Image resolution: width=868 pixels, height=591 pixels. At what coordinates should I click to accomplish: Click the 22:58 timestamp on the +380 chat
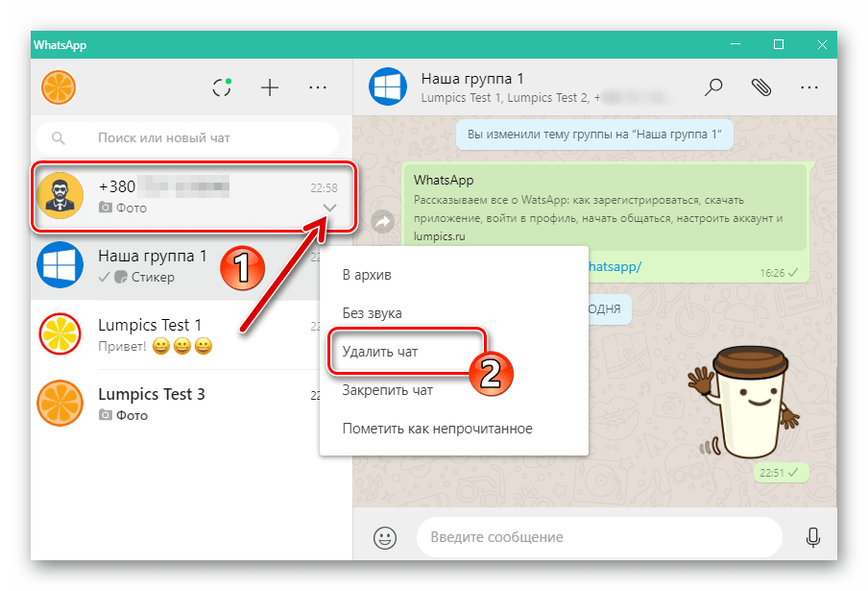[324, 187]
